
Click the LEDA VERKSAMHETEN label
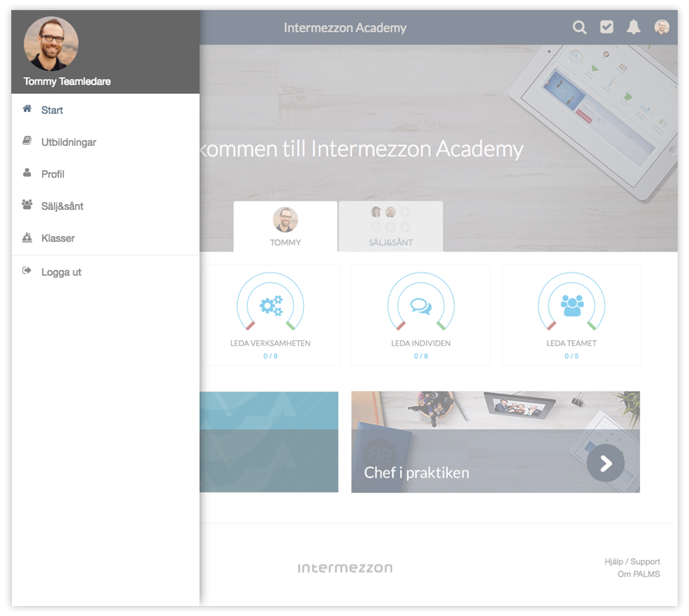click(x=270, y=343)
